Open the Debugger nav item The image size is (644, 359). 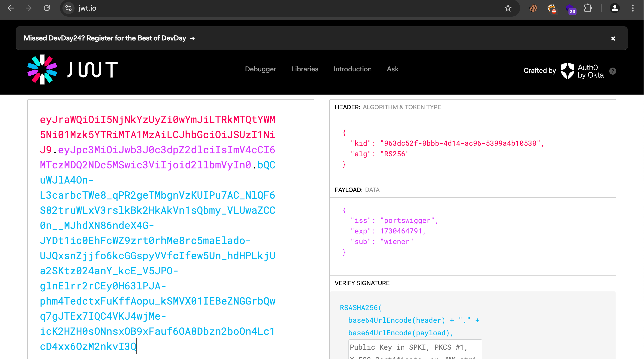pos(260,69)
